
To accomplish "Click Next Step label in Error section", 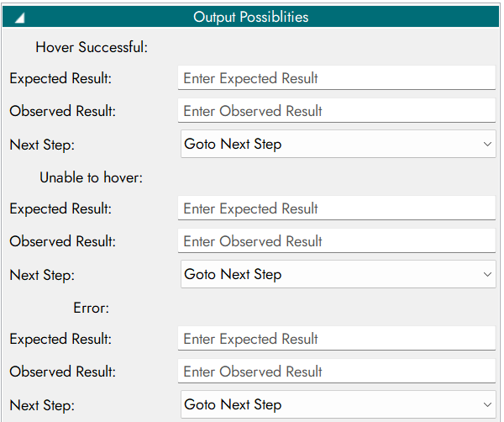I will point(42,404).
